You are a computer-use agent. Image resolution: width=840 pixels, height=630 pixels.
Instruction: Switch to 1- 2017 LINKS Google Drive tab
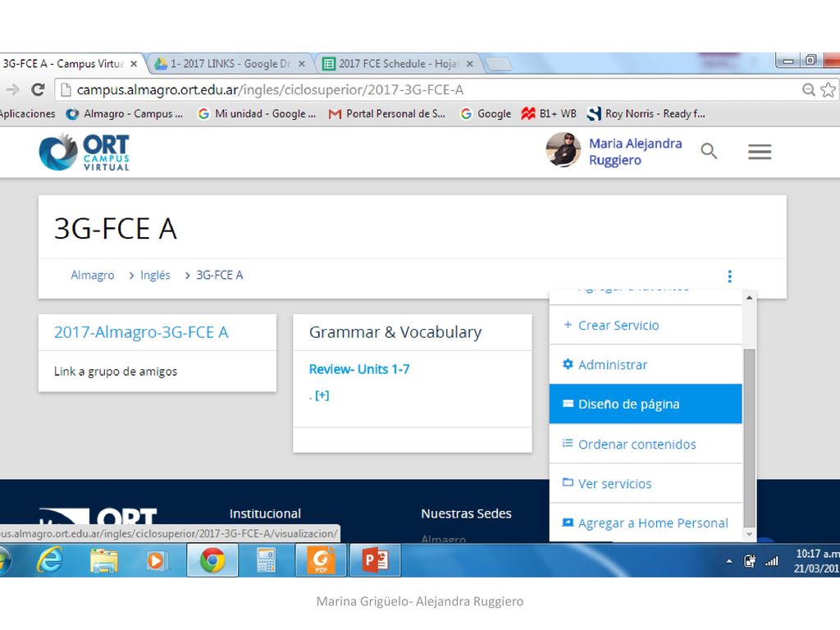(230, 64)
